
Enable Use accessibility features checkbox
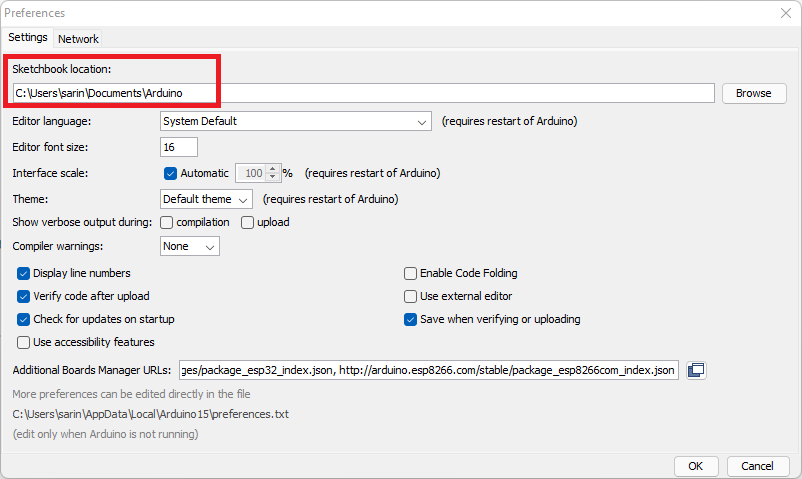coord(24,342)
